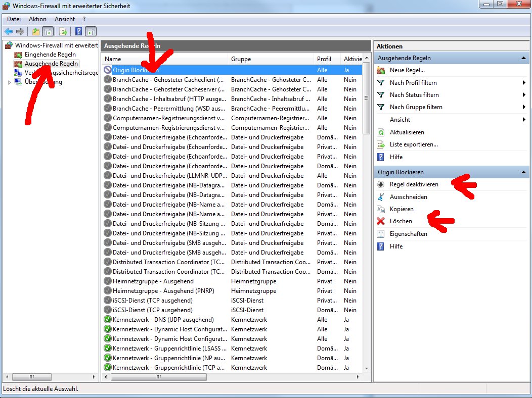Open the Ansicht menu in menu bar
The image size is (532, 398).
(x=65, y=19)
